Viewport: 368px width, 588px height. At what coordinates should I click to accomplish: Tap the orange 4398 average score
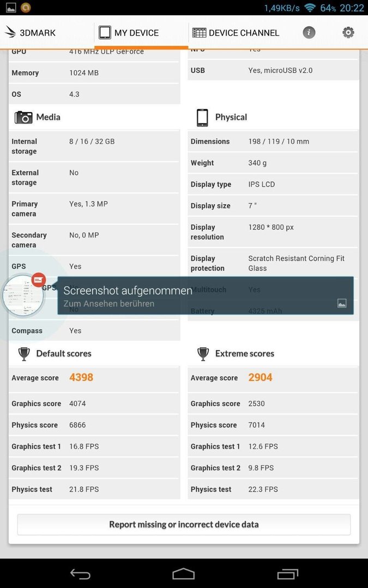coord(81,377)
